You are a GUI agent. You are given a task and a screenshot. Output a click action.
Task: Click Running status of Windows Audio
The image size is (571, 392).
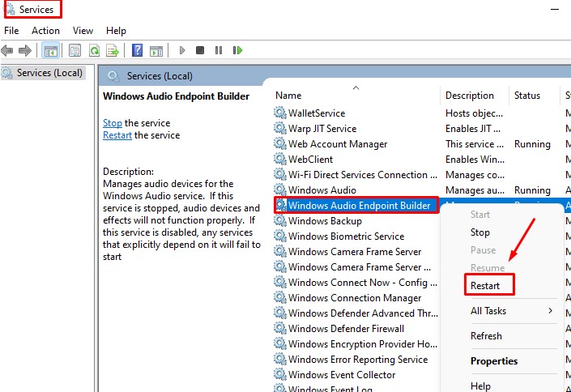point(532,190)
